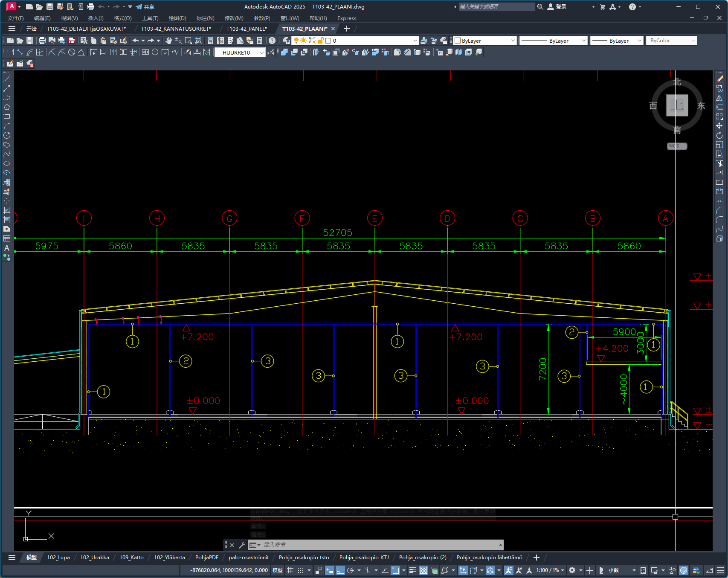Add a new layout with plus button
728x578 pixels.
537,558
